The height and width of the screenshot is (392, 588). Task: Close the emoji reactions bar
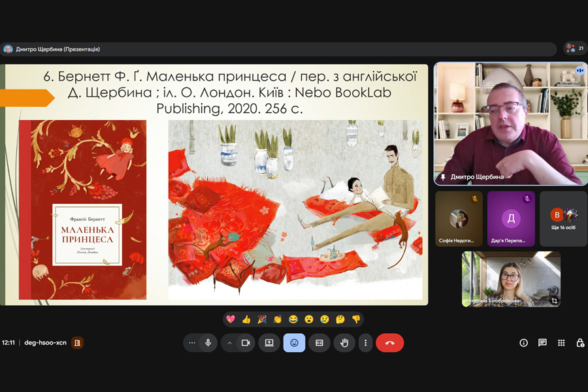295,342
